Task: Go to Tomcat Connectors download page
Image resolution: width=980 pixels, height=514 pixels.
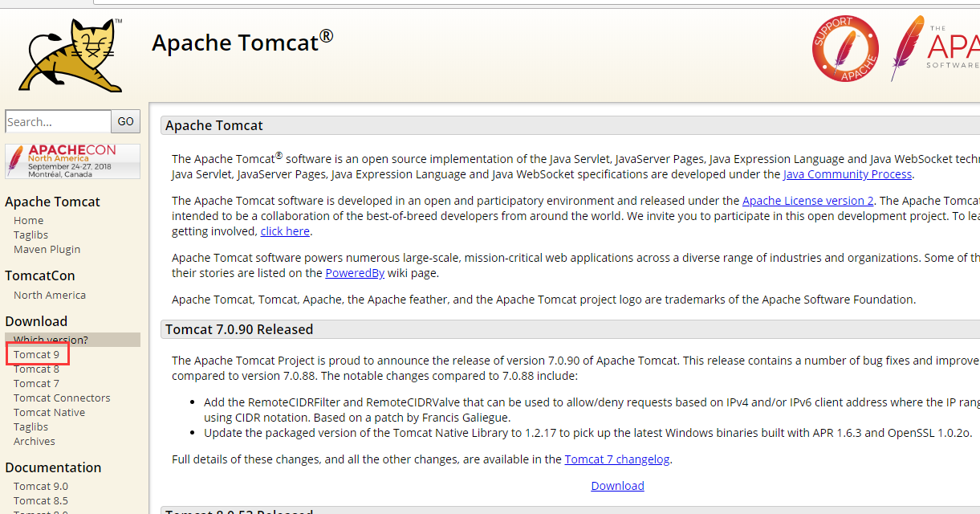Action: 62,398
